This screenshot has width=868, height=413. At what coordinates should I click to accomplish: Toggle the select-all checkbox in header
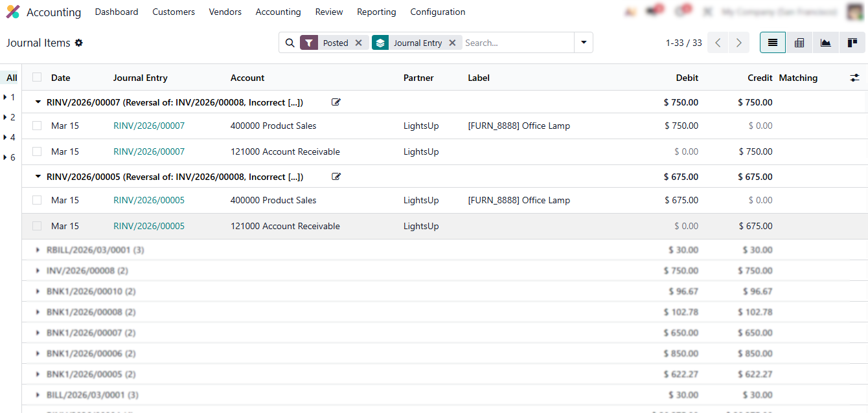coord(37,78)
